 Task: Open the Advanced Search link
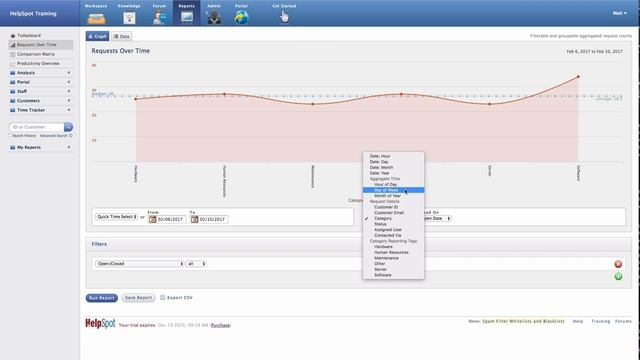[x=53, y=136]
